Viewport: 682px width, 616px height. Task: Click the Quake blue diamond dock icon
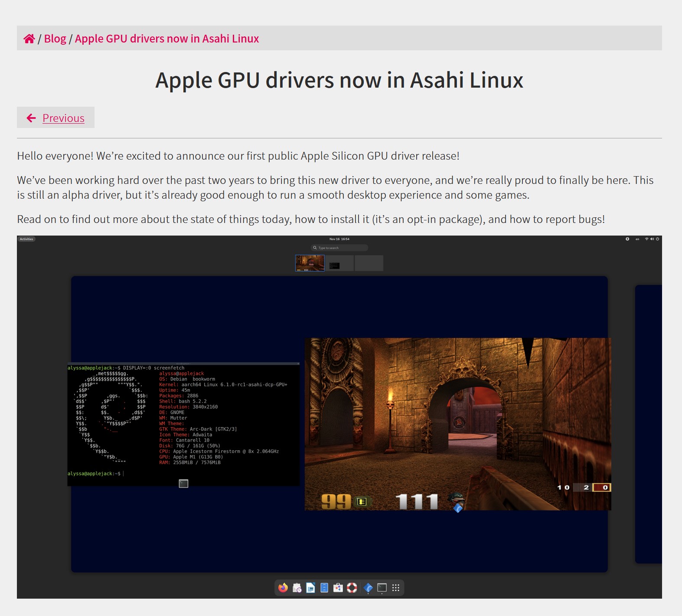pos(368,588)
